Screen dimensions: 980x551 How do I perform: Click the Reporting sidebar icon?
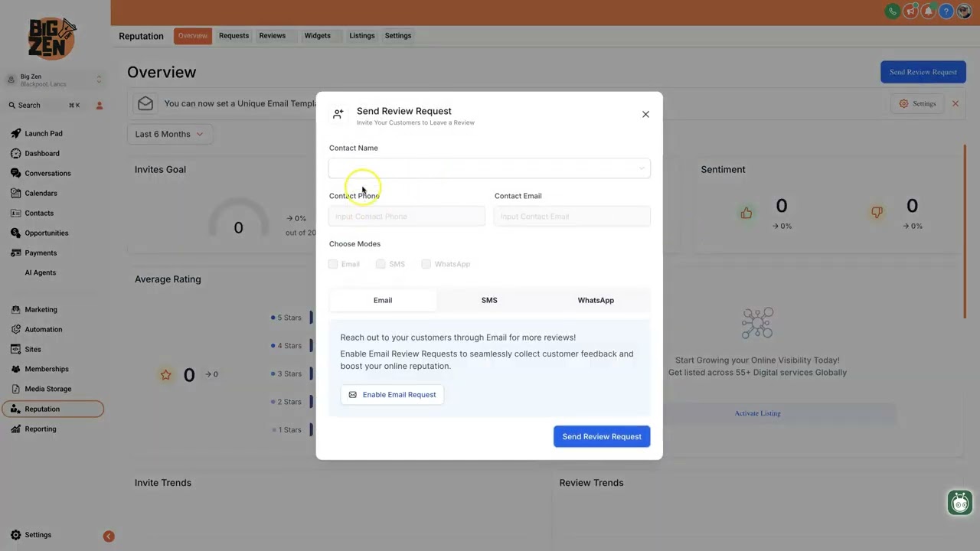(16, 429)
